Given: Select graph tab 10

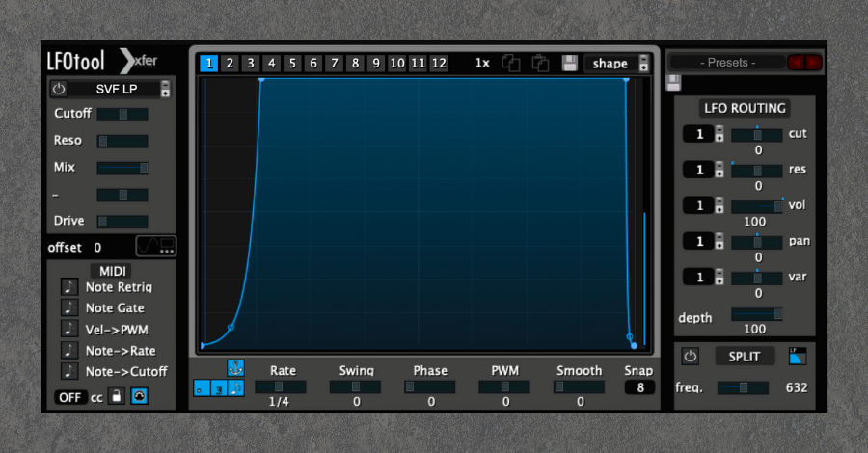Looking at the screenshot, I should pyautogui.click(x=397, y=63).
